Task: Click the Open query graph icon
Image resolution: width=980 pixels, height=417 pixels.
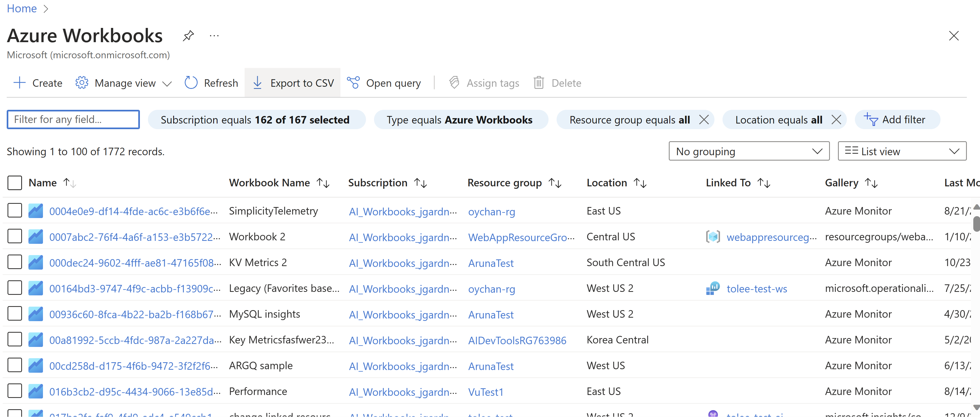Action: 353,82
